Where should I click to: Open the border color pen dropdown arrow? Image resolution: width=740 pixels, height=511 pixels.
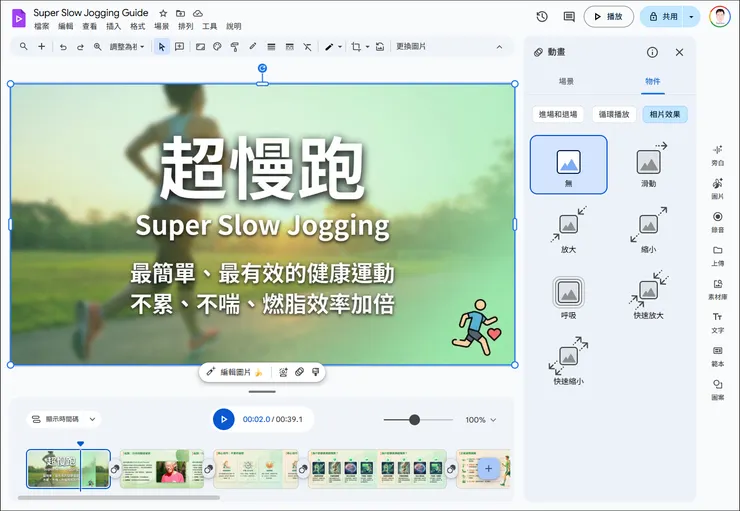[x=340, y=47]
